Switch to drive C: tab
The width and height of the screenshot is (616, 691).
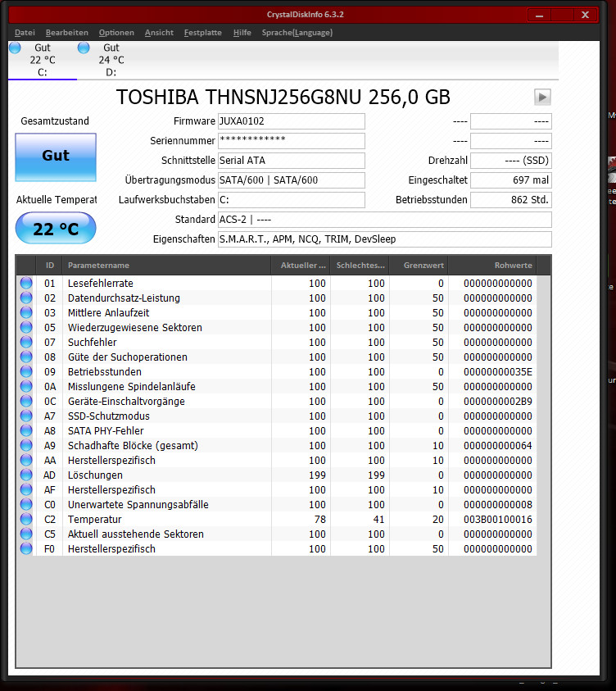pyautogui.click(x=43, y=60)
